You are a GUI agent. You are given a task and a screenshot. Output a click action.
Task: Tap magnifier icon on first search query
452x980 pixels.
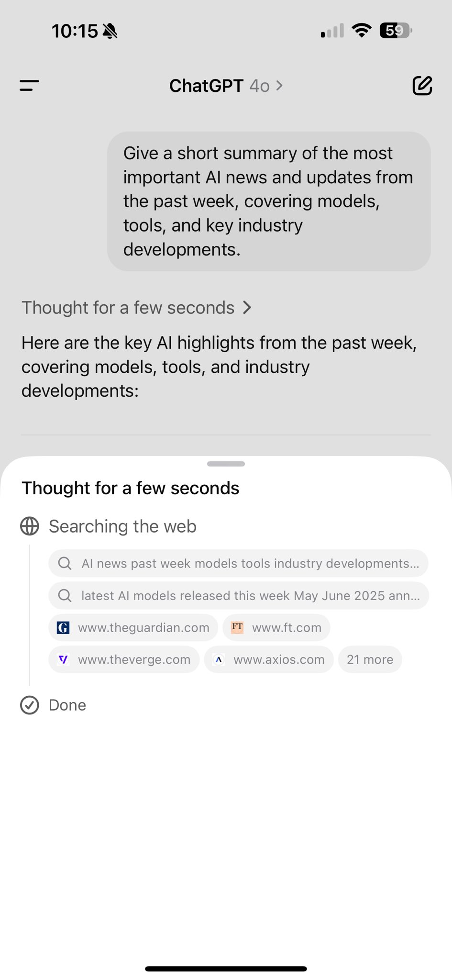[65, 563]
